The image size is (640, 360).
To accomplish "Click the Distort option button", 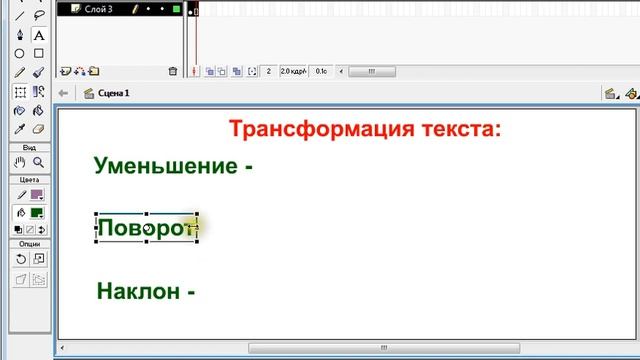I will click(21, 280).
